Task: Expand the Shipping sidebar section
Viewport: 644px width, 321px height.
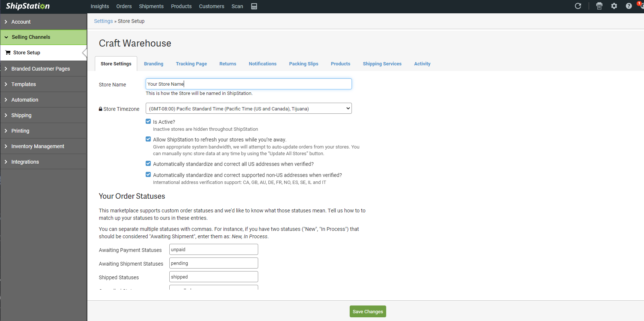Action: [44, 115]
